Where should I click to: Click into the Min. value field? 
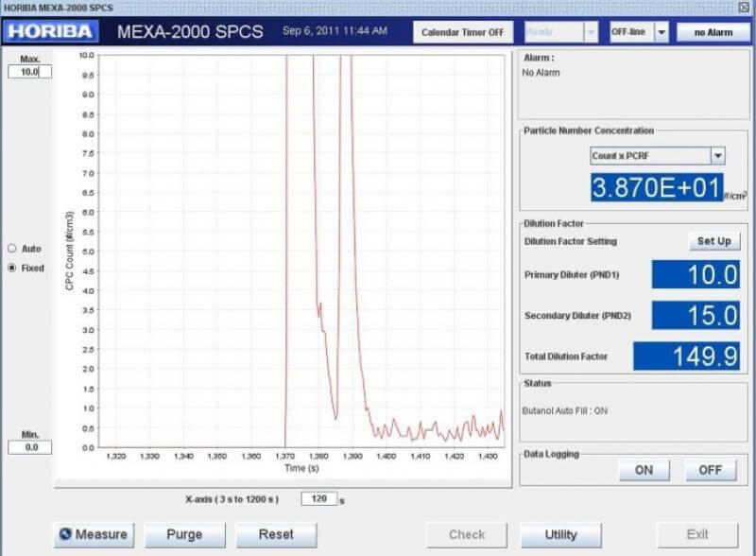coord(30,447)
